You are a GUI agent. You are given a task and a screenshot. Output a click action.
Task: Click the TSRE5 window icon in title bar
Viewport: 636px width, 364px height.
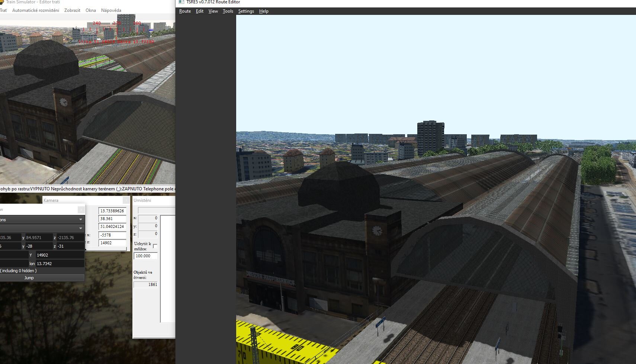(x=182, y=2)
